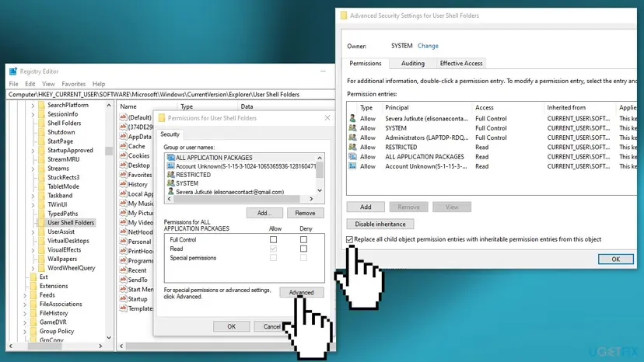This screenshot has width=644, height=362.
Task: Expand the UserAssist tree node
Action: click(33, 232)
